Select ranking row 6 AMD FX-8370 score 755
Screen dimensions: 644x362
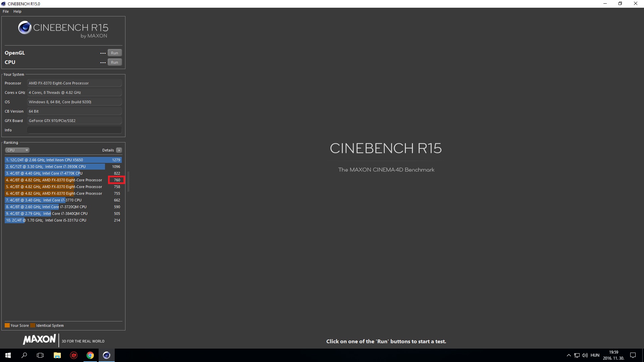(x=63, y=193)
